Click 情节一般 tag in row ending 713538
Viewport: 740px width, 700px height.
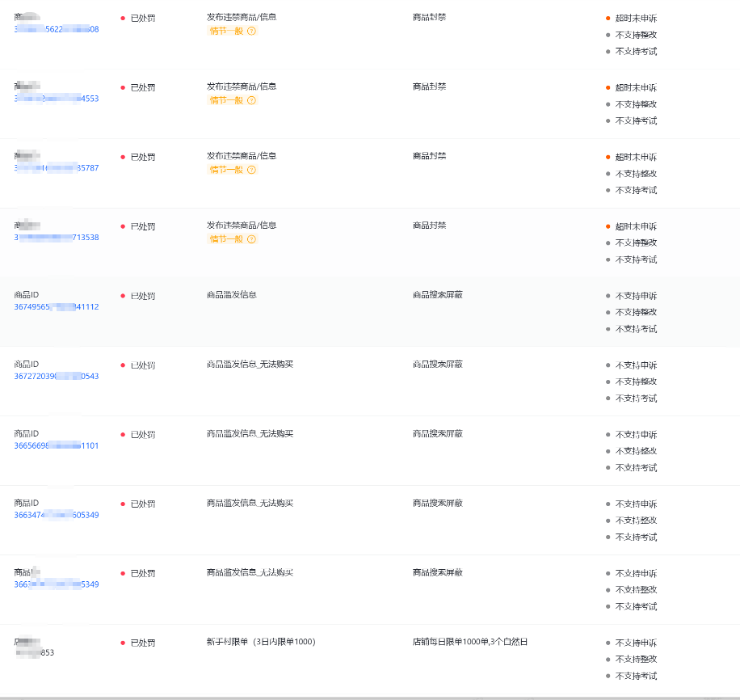(226, 239)
